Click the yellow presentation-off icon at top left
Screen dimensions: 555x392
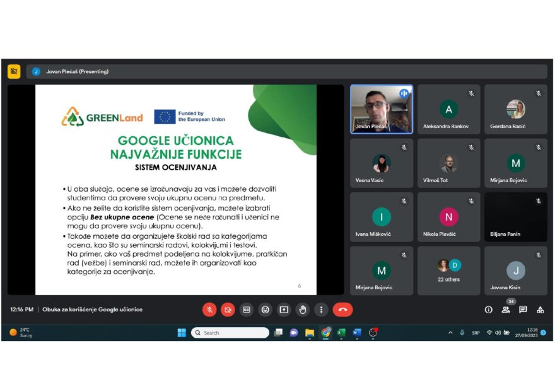[x=14, y=71]
